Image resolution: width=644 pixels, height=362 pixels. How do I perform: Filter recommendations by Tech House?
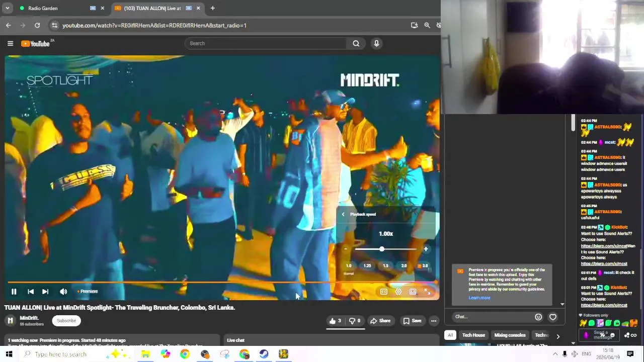(x=473, y=335)
